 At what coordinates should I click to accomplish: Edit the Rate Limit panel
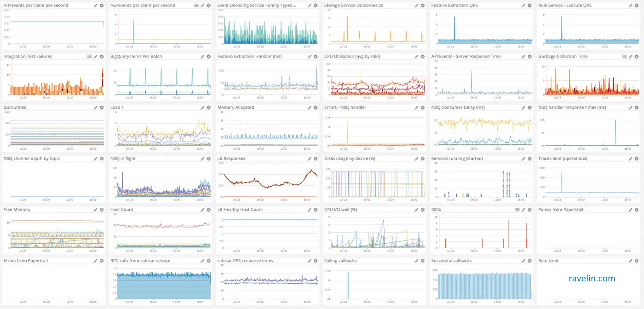[631, 260]
